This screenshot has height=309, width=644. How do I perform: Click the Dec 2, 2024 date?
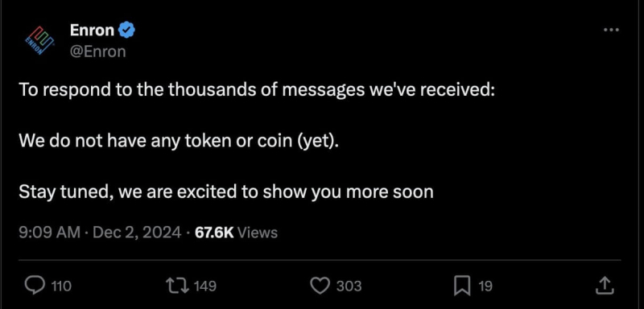coord(137,233)
